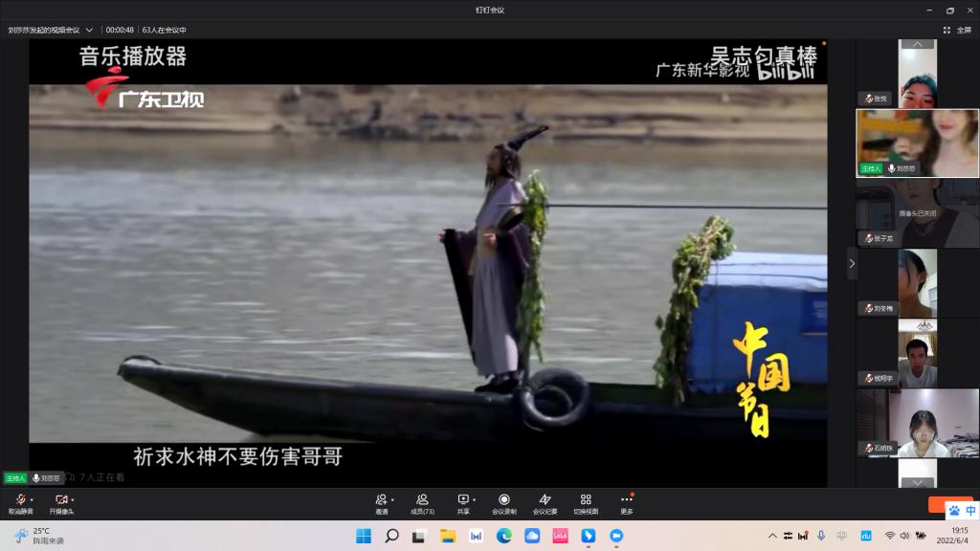The width and height of the screenshot is (980, 551).
Task: Open 会议纪要 meeting minutes
Action: click(545, 499)
